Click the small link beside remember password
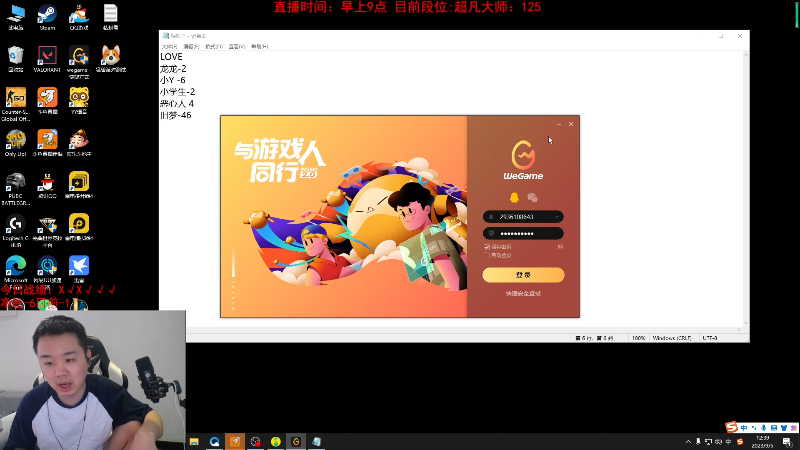This screenshot has width=800, height=450. pos(560,247)
